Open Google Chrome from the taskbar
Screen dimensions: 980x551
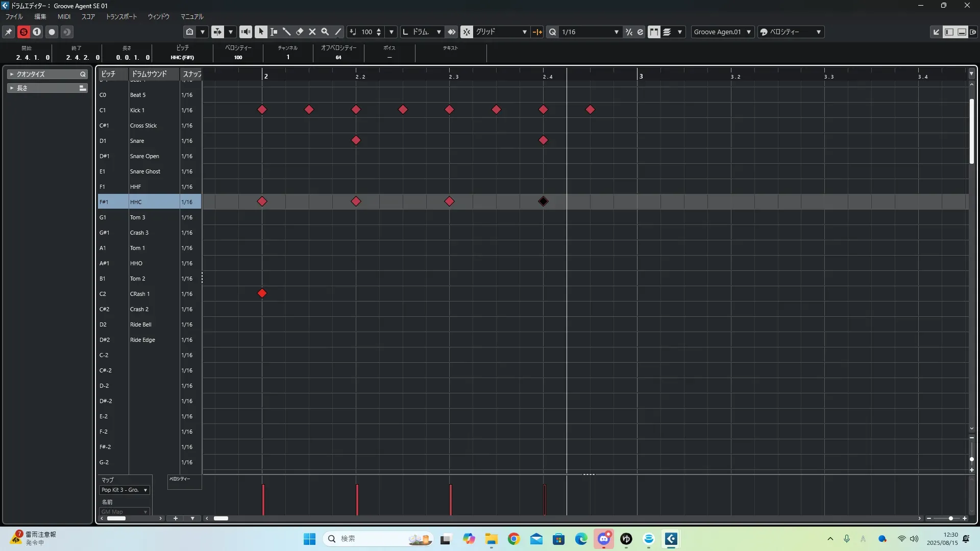click(x=513, y=539)
